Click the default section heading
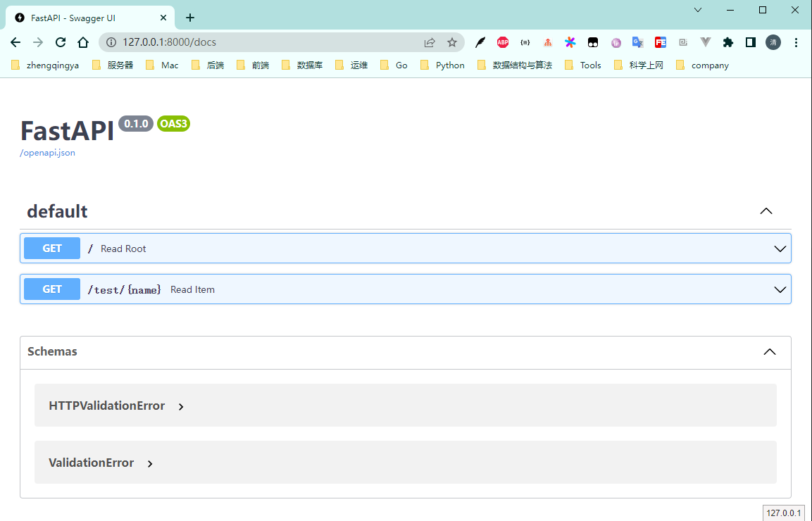812x521 pixels. [57, 211]
